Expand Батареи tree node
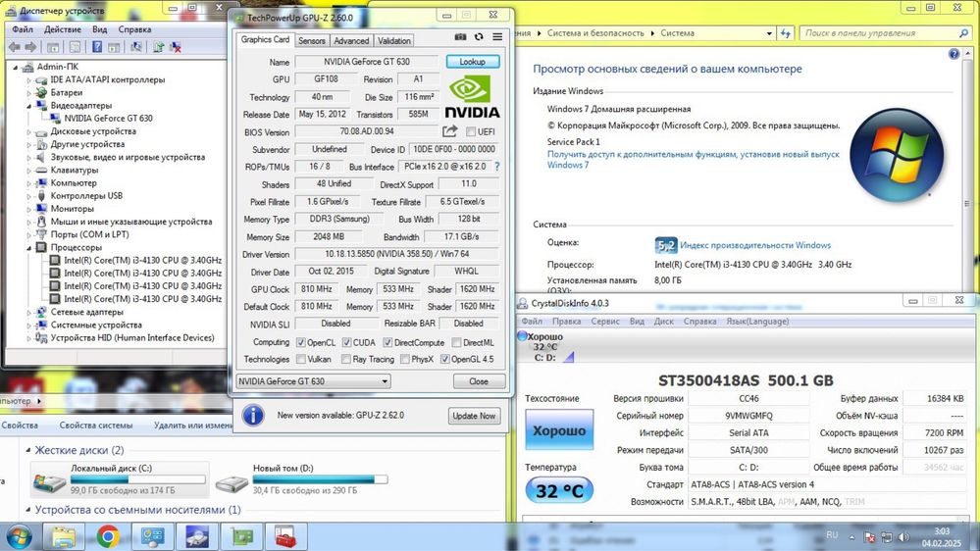The image size is (980, 551). click(x=28, y=92)
